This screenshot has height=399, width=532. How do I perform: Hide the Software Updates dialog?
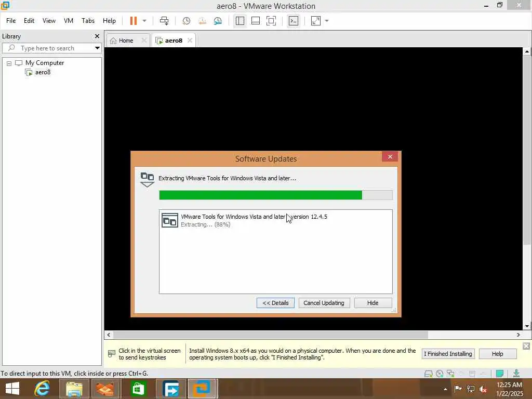(373, 303)
